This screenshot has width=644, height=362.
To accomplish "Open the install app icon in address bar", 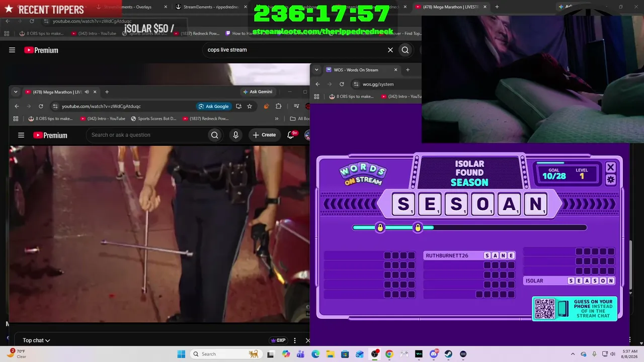I will (x=238, y=106).
